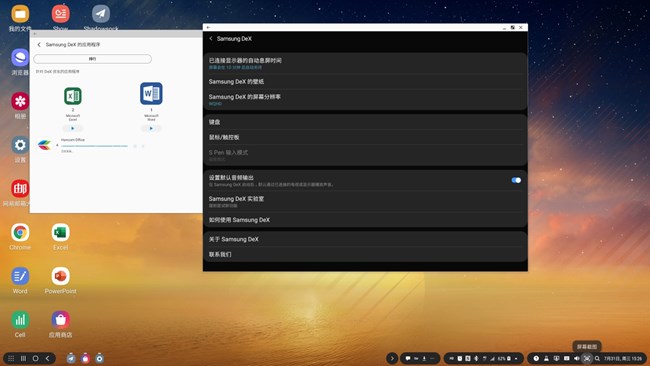Click the taskbar back arrow
This screenshot has height=366, width=650.
pos(48,358)
